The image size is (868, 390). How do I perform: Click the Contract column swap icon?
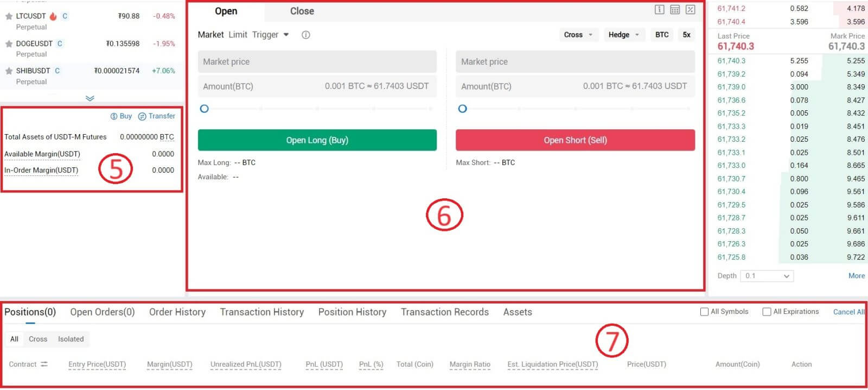coord(44,364)
